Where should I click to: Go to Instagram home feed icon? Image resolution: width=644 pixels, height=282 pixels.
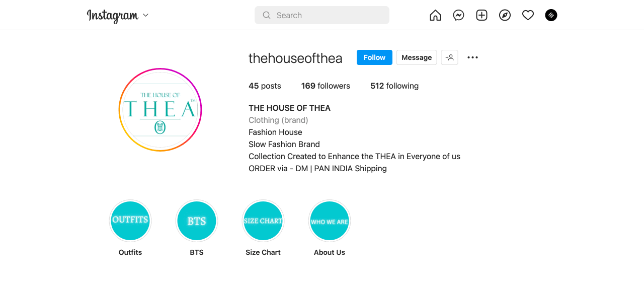coord(435,16)
